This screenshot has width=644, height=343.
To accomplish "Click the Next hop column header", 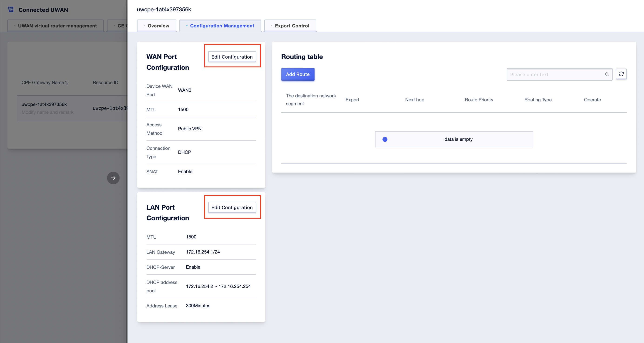I will pos(415,100).
